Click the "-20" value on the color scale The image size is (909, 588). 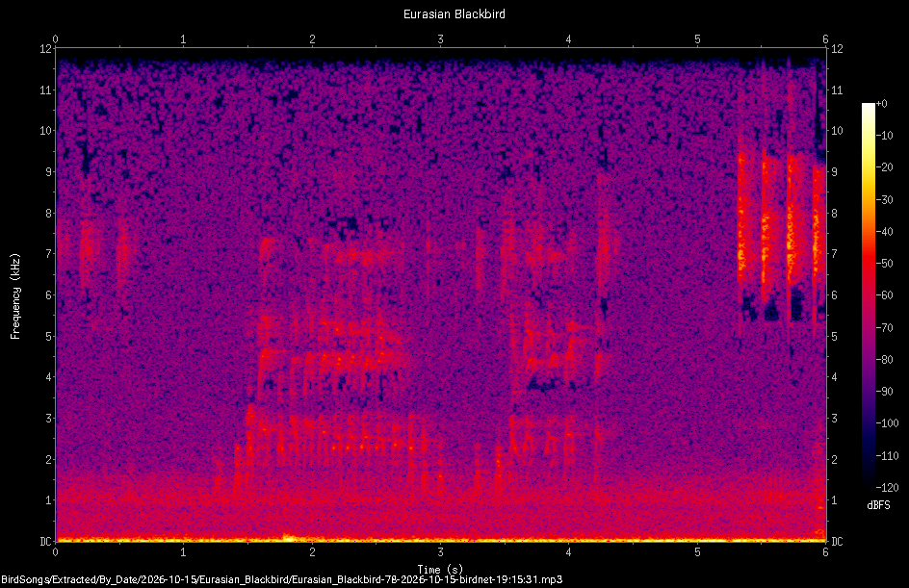coord(885,167)
